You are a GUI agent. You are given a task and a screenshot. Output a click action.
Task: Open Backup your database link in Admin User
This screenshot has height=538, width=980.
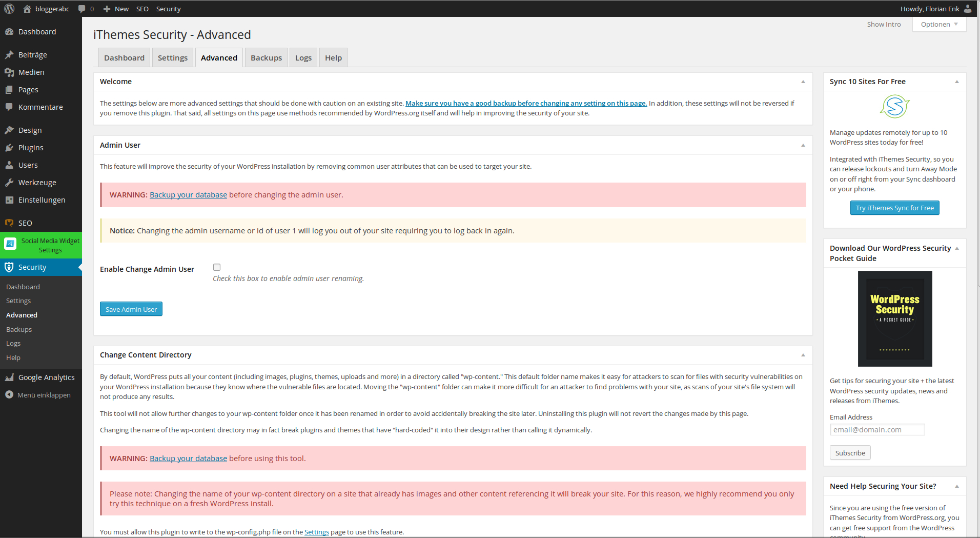(188, 195)
